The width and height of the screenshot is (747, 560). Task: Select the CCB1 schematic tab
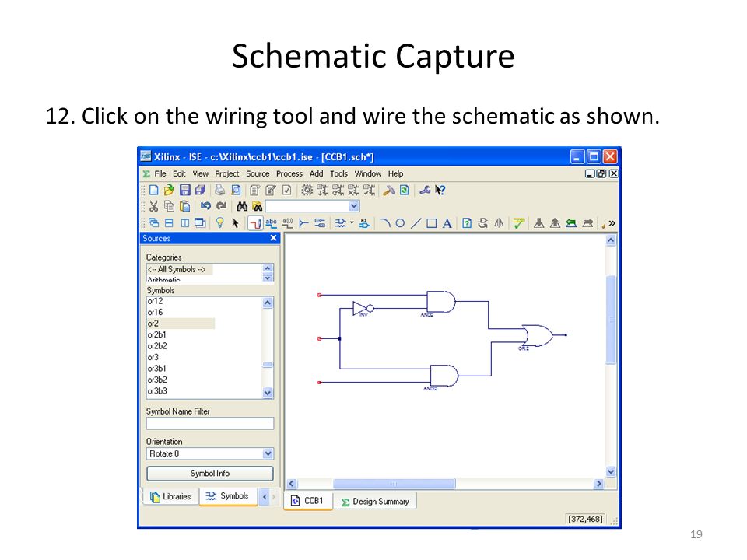pyautogui.click(x=308, y=501)
